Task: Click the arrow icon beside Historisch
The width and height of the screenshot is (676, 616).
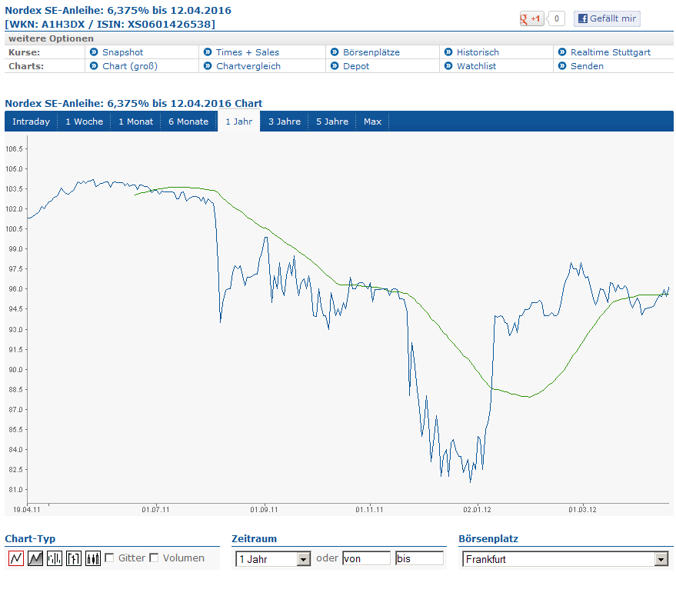Action: tap(448, 52)
